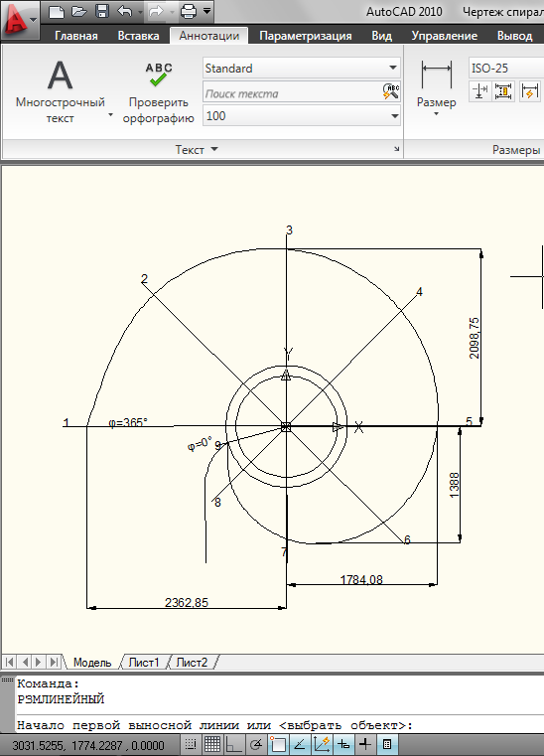544x756 pixels.
Task: Jump to the first layout tab arrow
Action: pyautogui.click(x=9, y=662)
